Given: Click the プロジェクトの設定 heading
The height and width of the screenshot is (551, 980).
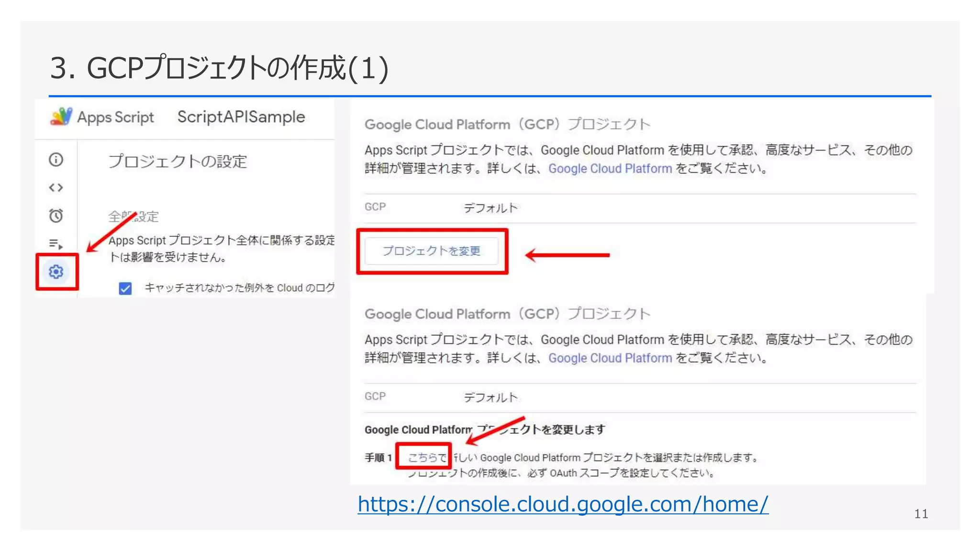Looking at the screenshot, I should click(178, 162).
